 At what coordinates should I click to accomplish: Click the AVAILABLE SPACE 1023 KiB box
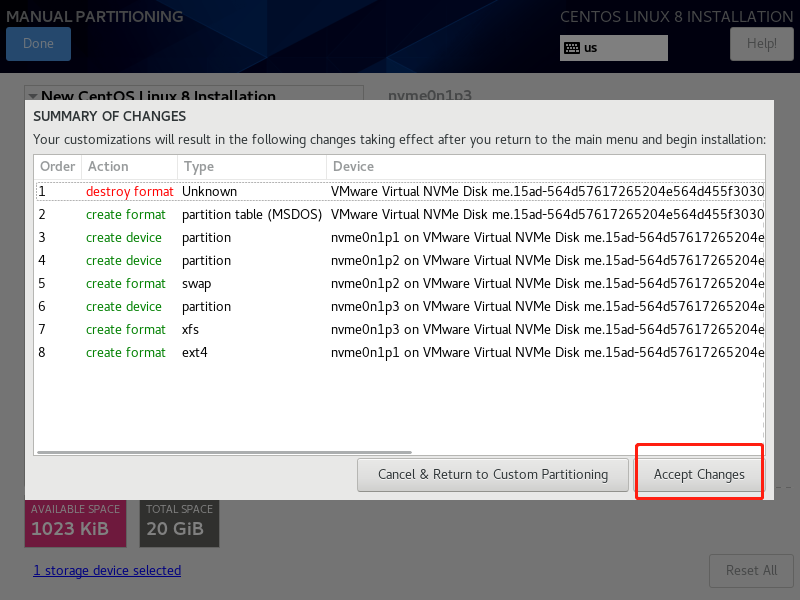coord(76,523)
